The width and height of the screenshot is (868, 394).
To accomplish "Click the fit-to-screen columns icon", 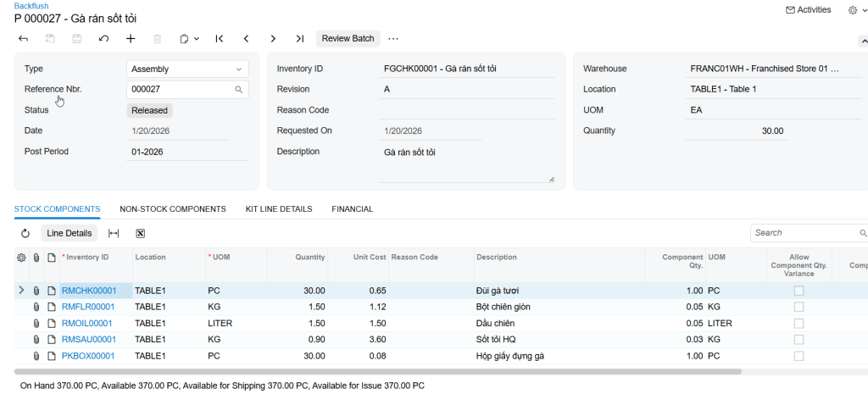I will click(x=114, y=234).
